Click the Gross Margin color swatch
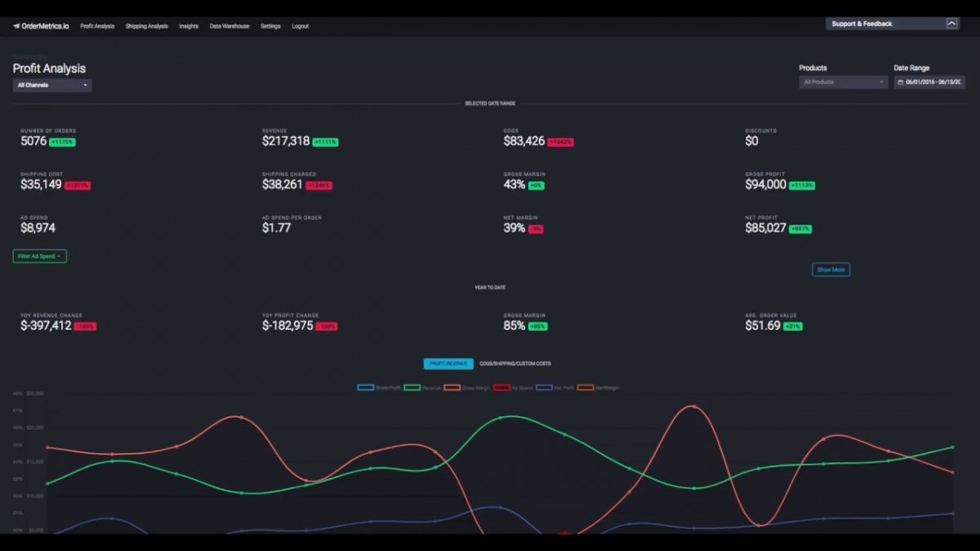This screenshot has height=551, width=980. pyautogui.click(x=452, y=389)
